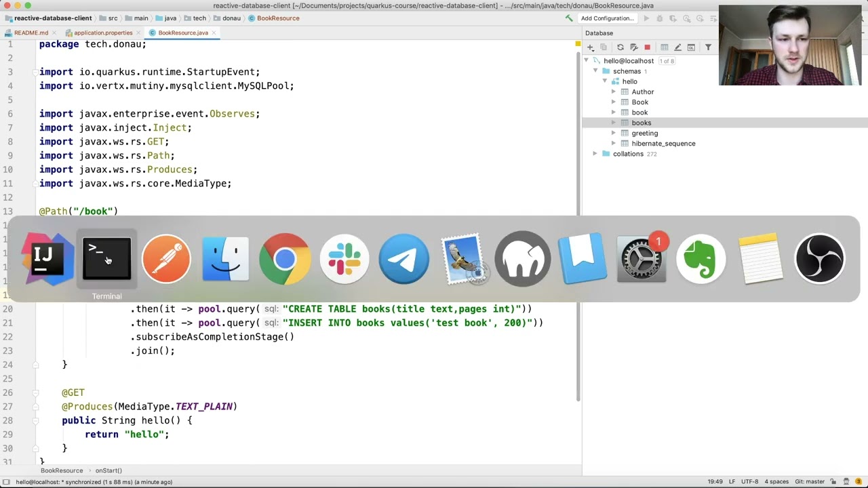Click the src breadcrumb folder
868x488 pixels.
(x=108, y=18)
